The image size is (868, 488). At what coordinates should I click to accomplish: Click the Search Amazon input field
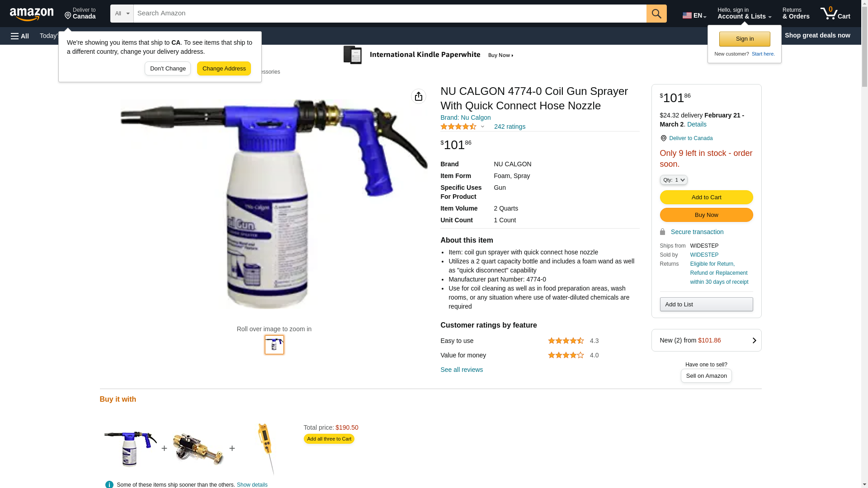(x=390, y=14)
